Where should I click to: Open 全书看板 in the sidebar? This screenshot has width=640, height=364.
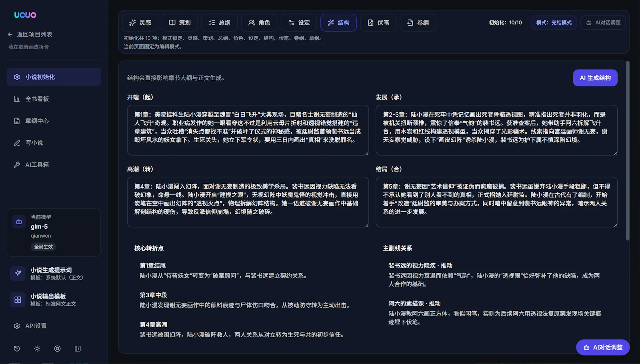[x=54, y=99]
